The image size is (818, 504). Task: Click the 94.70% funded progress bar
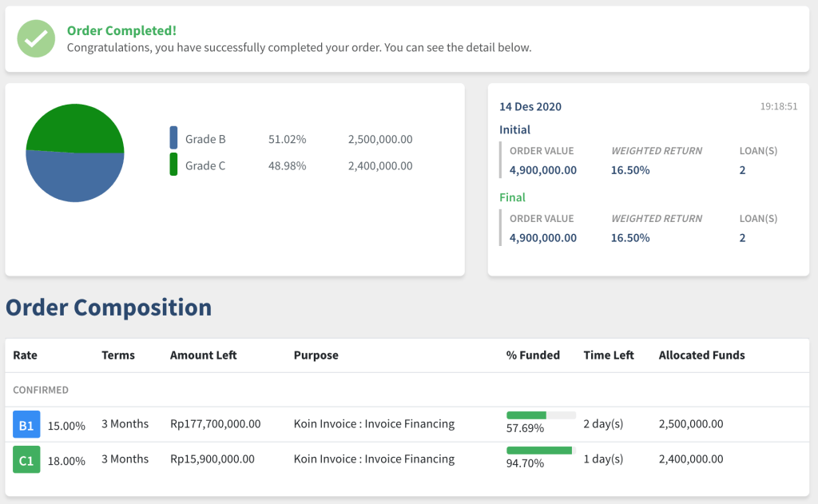[x=541, y=450]
